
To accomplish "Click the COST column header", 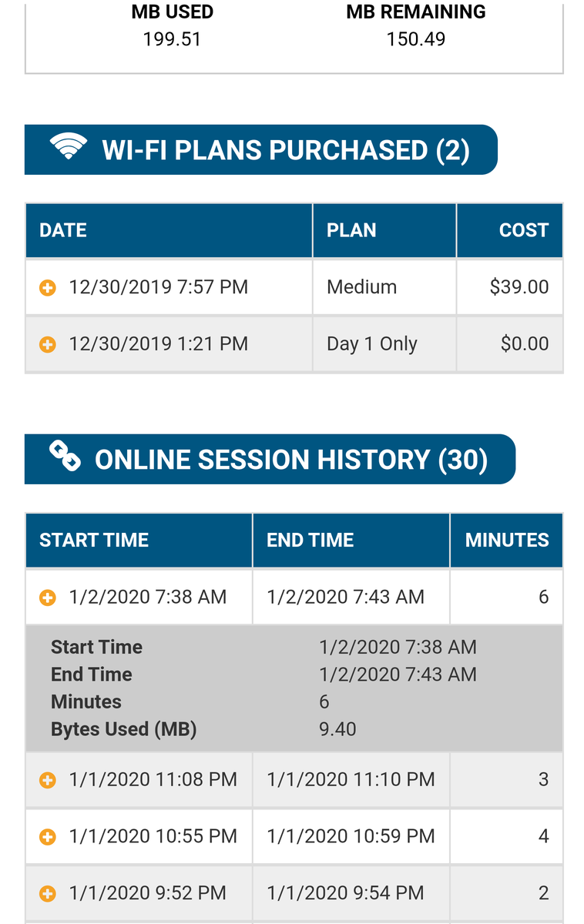I will [510, 230].
